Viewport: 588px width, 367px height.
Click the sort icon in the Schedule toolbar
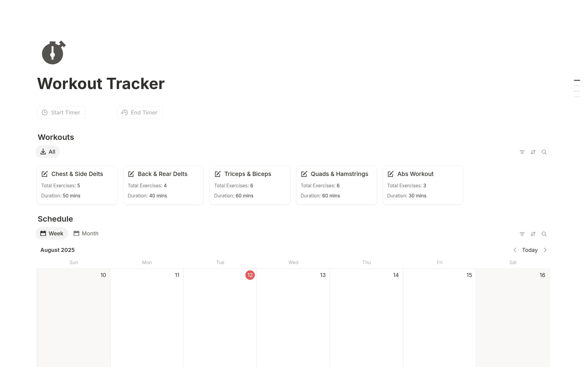(533, 234)
